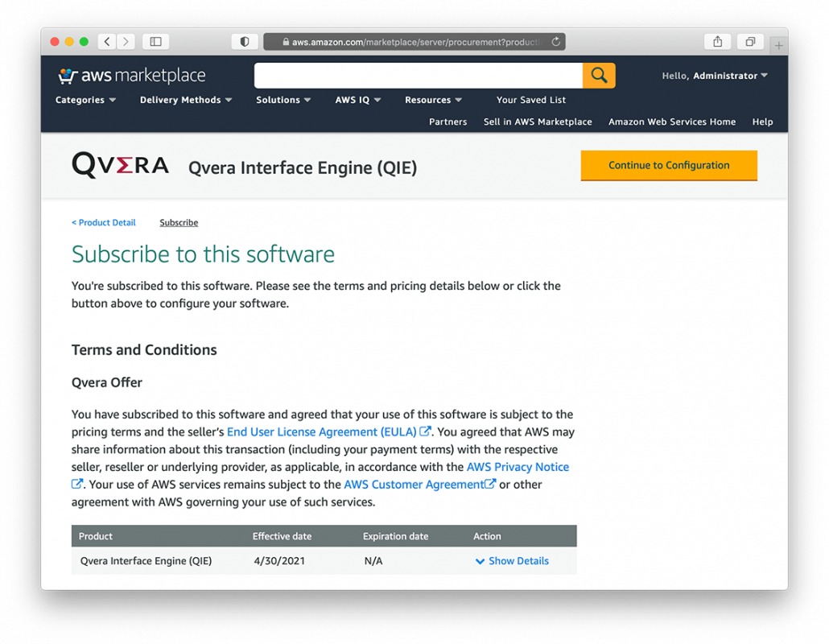
Task: Click the Qvera company logo
Action: pyautogui.click(x=120, y=164)
